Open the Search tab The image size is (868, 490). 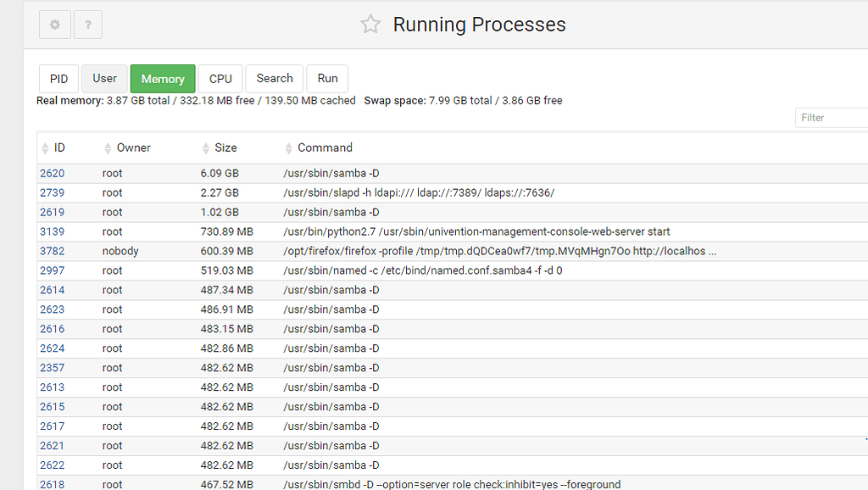coord(274,78)
